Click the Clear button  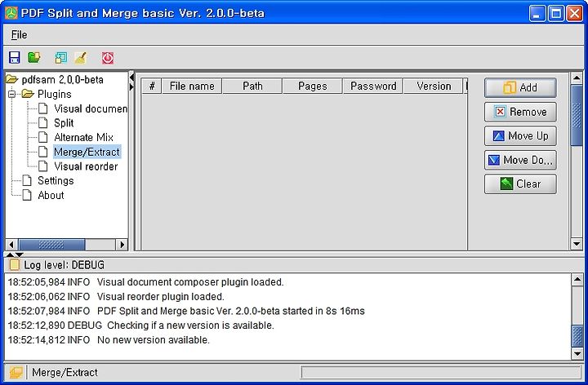point(520,184)
